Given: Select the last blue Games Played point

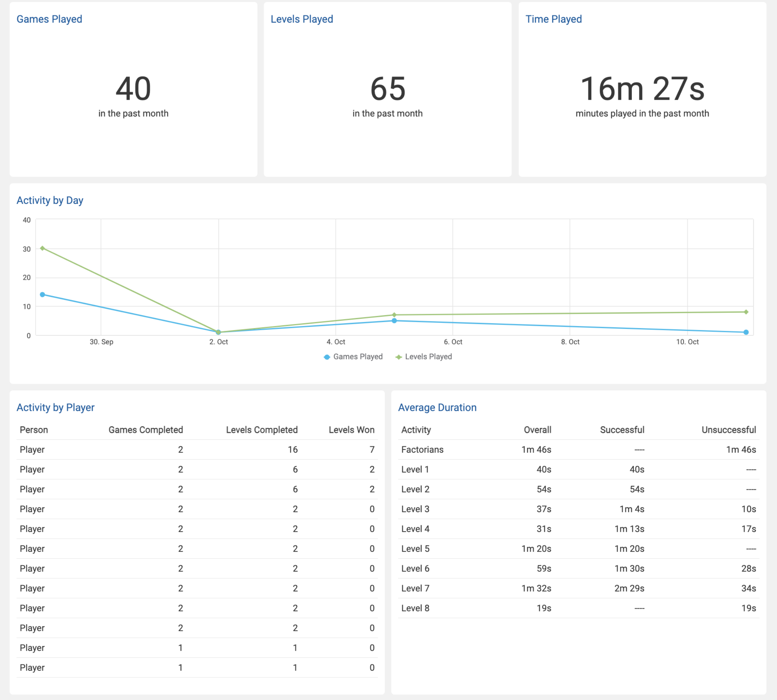Looking at the screenshot, I should (746, 332).
